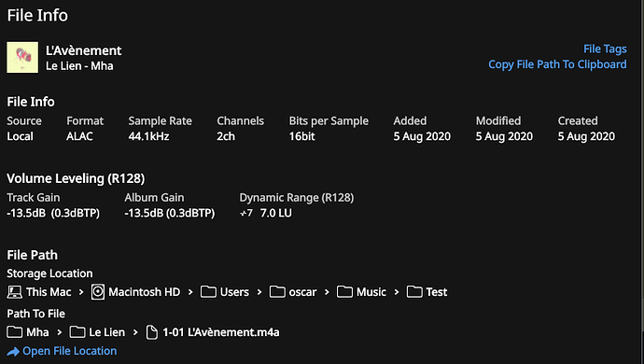Screen dimensions: 644x364
Task: Click the This Mac computer icon
Action: pyautogui.click(x=14, y=292)
